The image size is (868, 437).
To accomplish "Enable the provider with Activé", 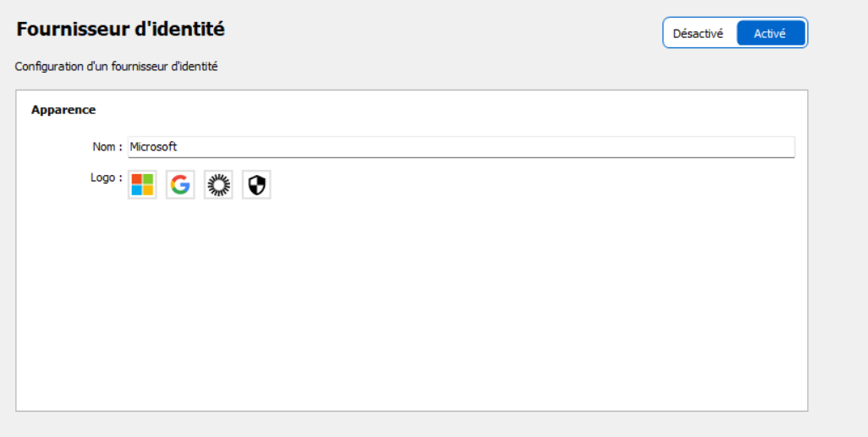I will [x=770, y=33].
